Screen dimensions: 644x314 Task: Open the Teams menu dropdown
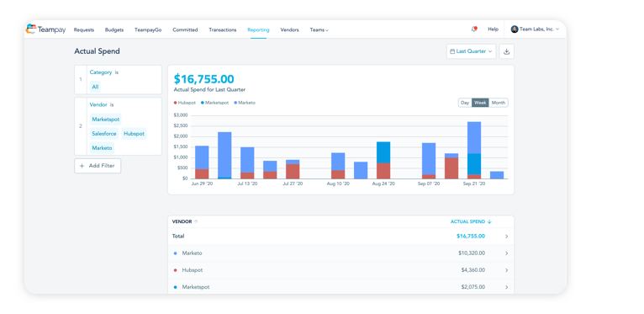(x=319, y=29)
